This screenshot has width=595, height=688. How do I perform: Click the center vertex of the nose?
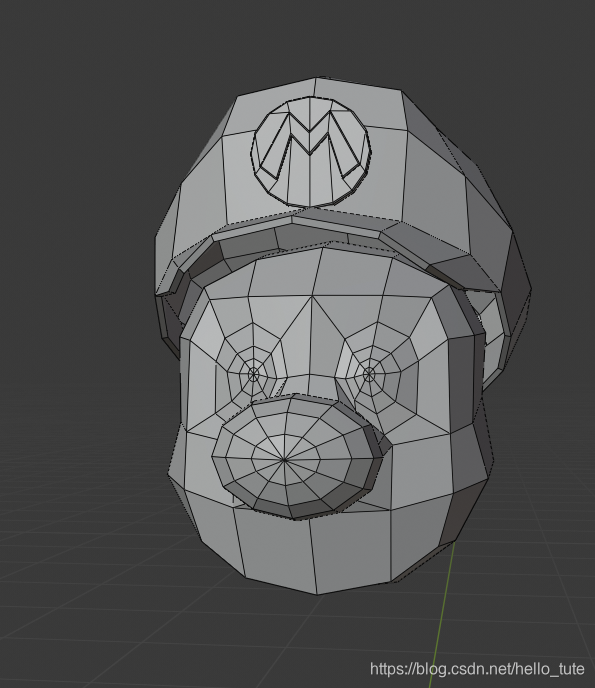pos(284,460)
